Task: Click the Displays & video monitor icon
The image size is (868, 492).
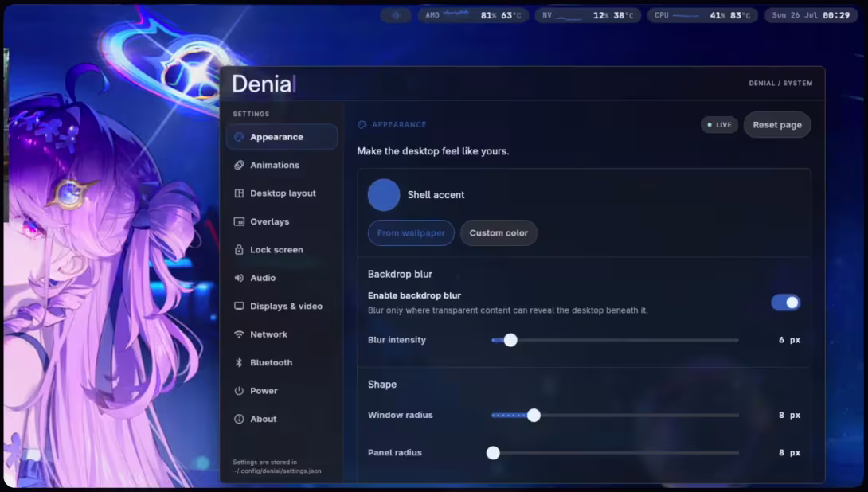Action: pyautogui.click(x=239, y=306)
